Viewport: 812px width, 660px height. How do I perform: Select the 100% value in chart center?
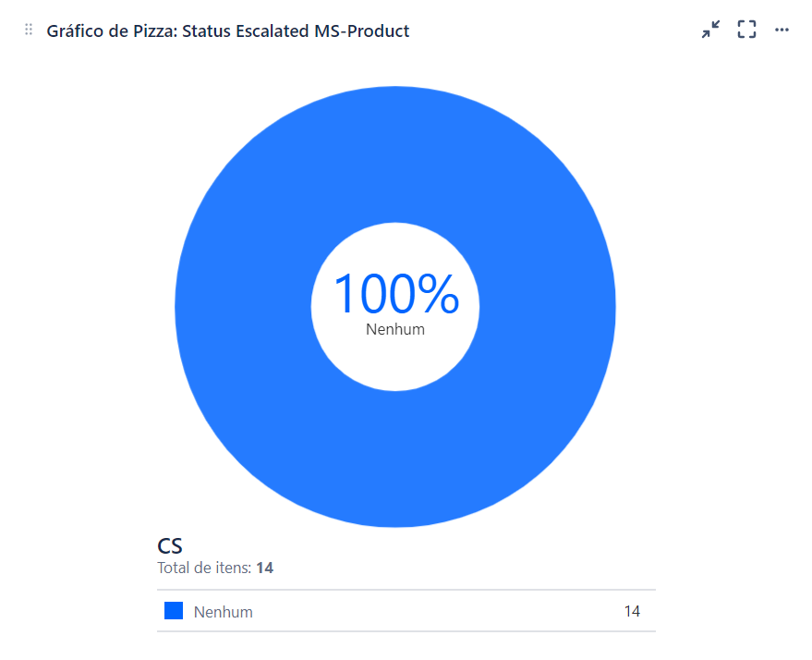coord(396,294)
